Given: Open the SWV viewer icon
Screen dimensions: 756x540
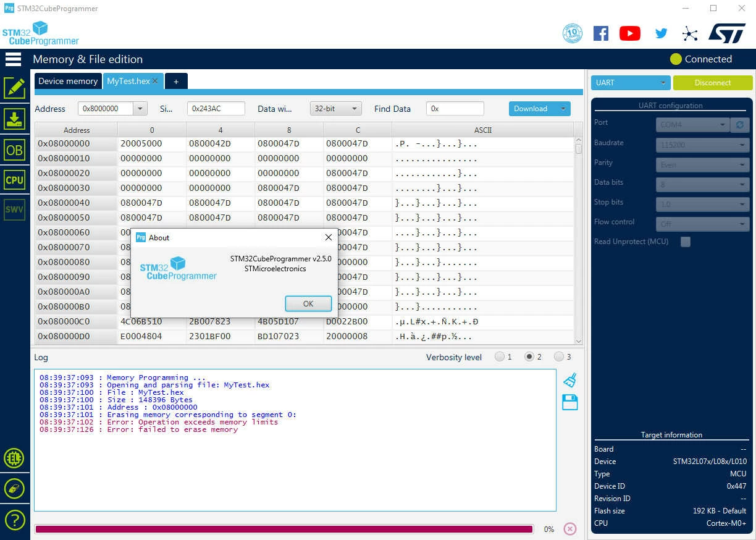Looking at the screenshot, I should [14, 209].
